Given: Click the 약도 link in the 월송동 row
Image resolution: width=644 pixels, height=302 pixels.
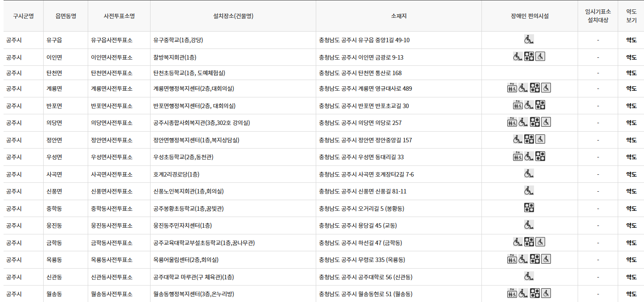Looking at the screenshot, I should click(631, 294).
